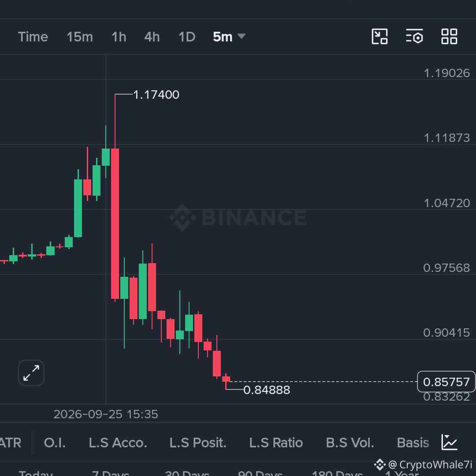Expand chart to fullscreen with arrows icon
476x476 pixels.
[x=31, y=373]
